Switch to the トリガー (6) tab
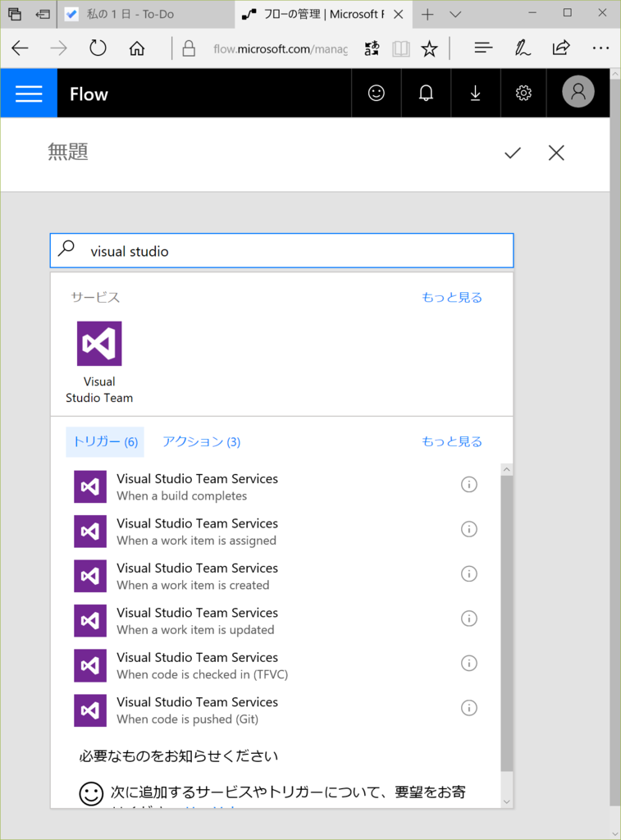Image resolution: width=621 pixels, height=840 pixels. 105,442
